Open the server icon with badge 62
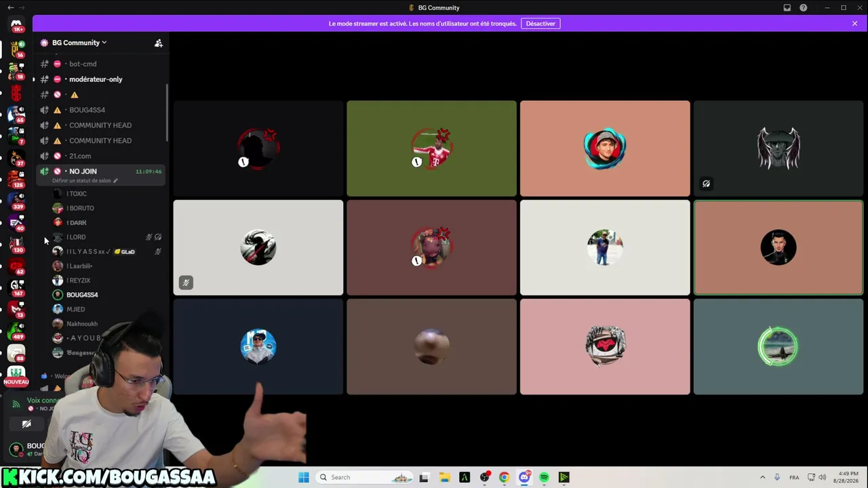Screen dimensions: 868x488 point(16,266)
